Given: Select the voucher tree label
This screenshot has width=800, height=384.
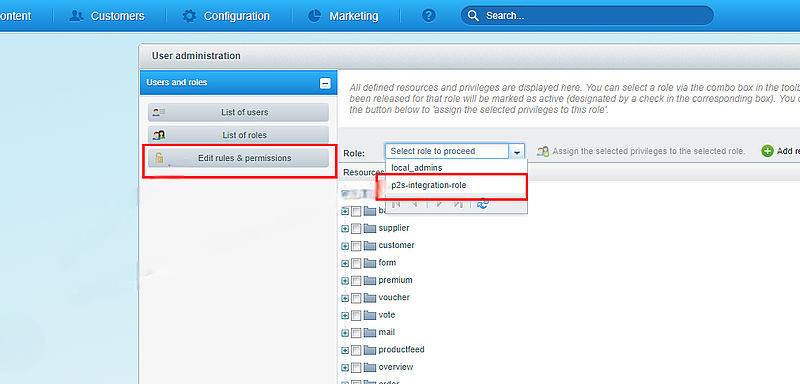Looking at the screenshot, I should pos(394,297).
